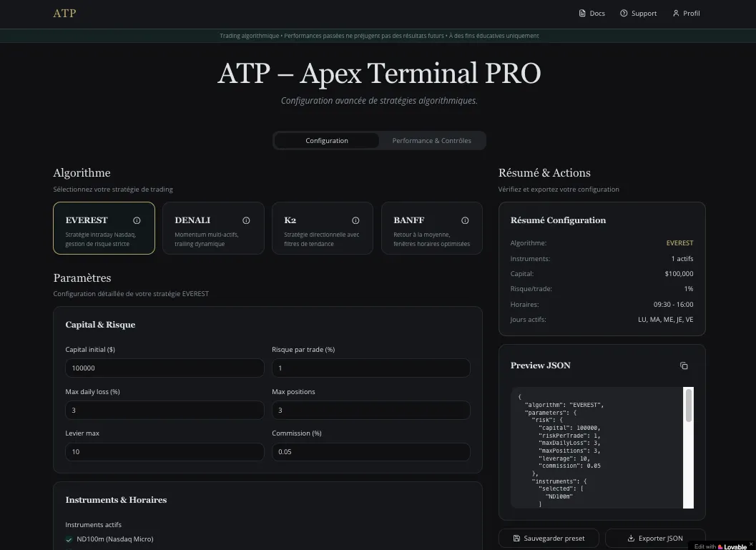
Task: Click the Capital & Risque heading
Action: coord(100,325)
